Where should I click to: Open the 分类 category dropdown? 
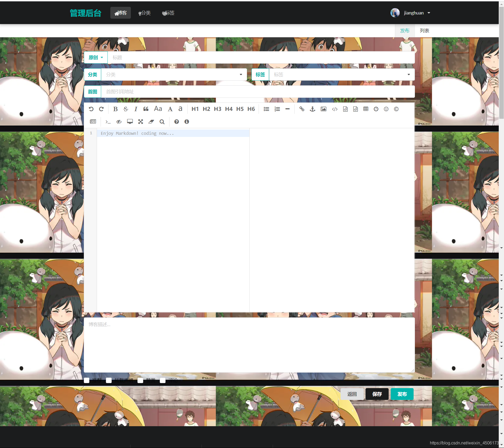point(174,75)
